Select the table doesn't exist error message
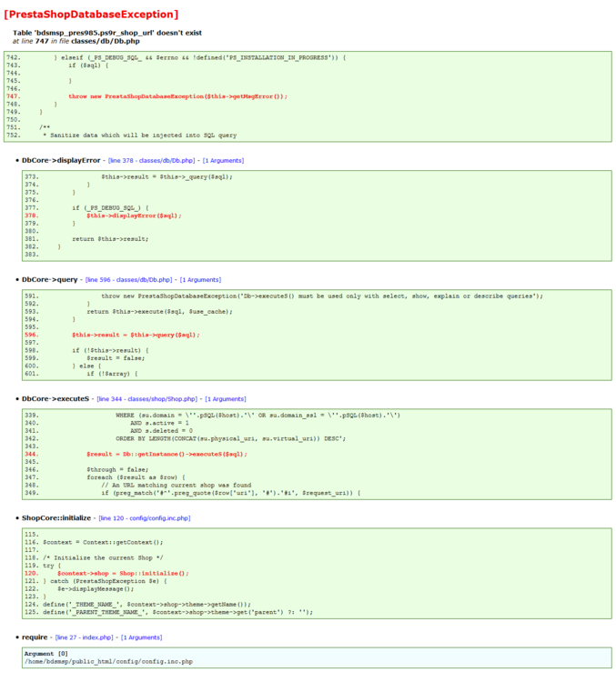The image size is (616, 682). tap(107, 33)
